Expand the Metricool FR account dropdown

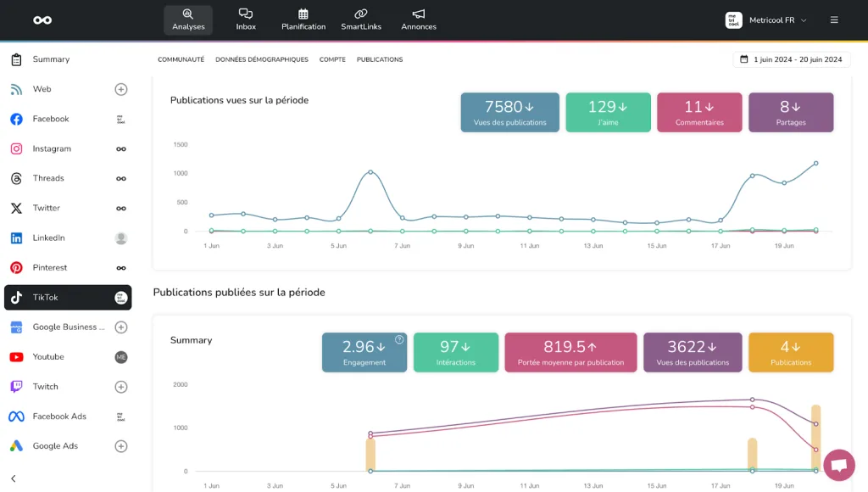click(x=766, y=20)
